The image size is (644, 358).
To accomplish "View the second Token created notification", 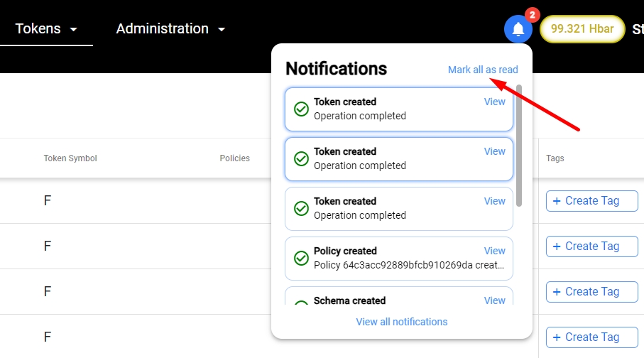I will pos(494,151).
